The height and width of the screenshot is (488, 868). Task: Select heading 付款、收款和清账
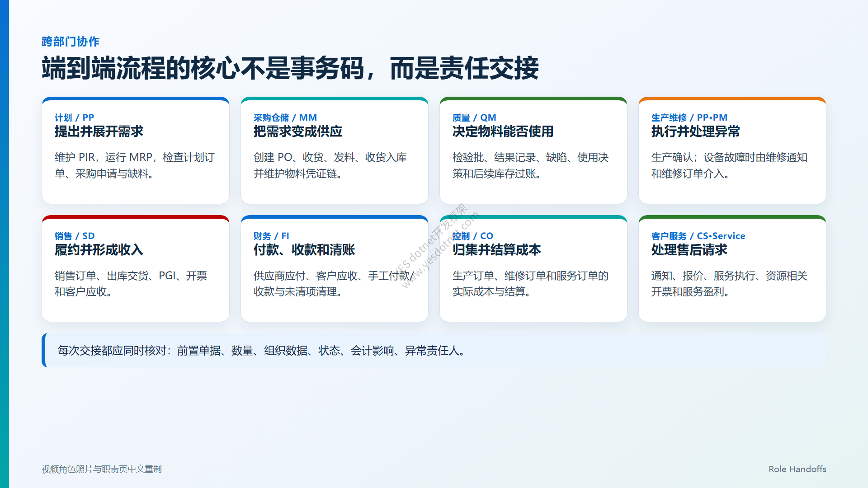pos(304,250)
